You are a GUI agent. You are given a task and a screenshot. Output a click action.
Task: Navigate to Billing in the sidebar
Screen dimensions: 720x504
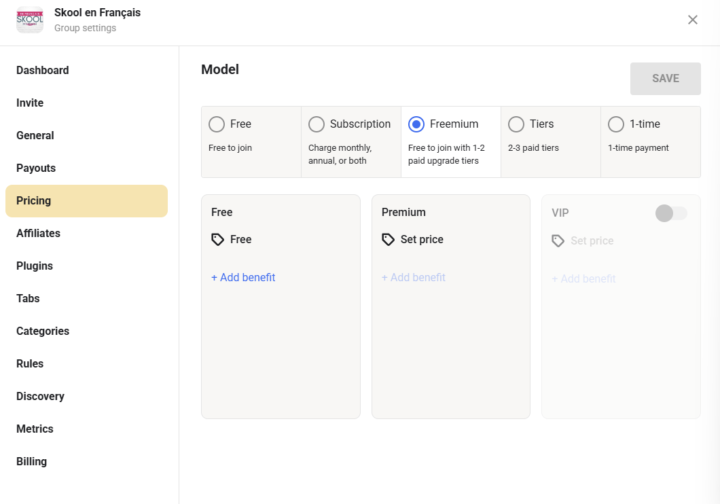pos(31,461)
